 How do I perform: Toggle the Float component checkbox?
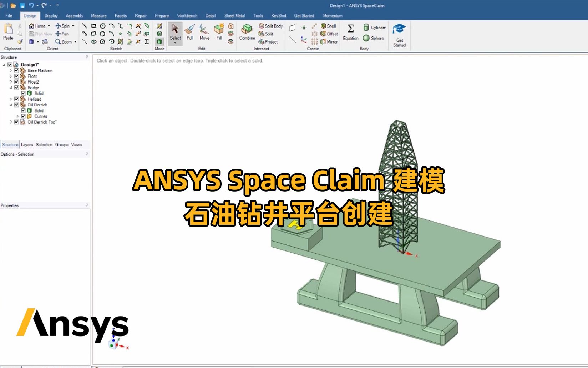coord(16,76)
